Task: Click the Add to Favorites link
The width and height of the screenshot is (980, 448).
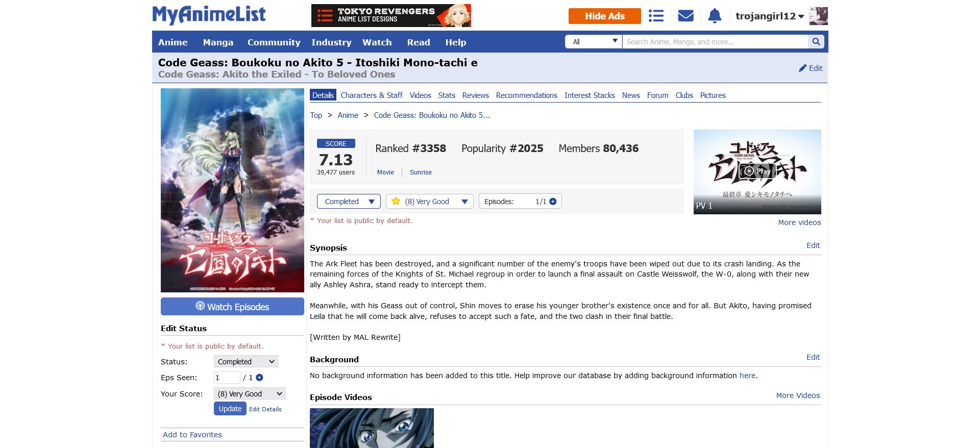Action: click(192, 435)
